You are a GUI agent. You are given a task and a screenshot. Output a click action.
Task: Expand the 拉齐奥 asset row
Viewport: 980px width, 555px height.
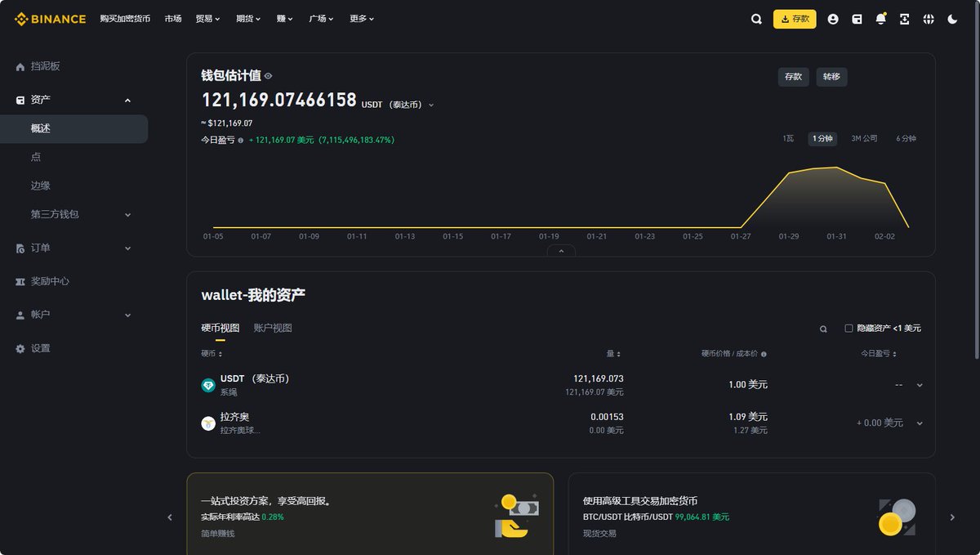pyautogui.click(x=920, y=423)
